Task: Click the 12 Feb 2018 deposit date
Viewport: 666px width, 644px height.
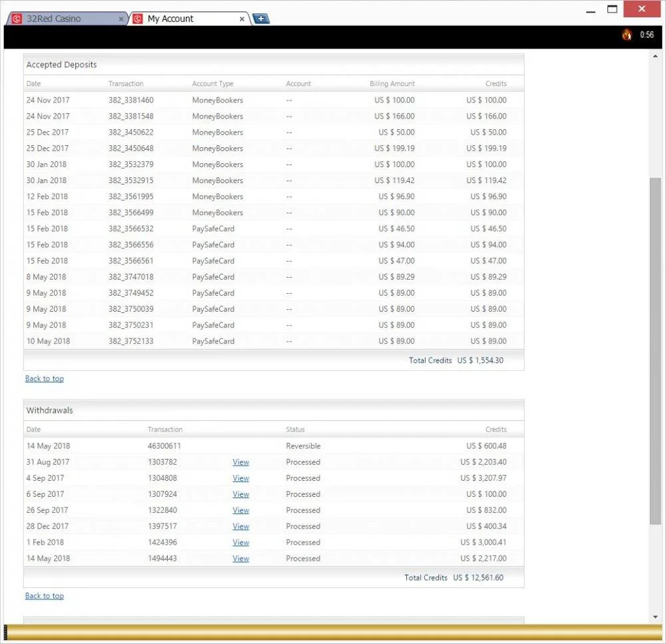Action: pos(47,196)
